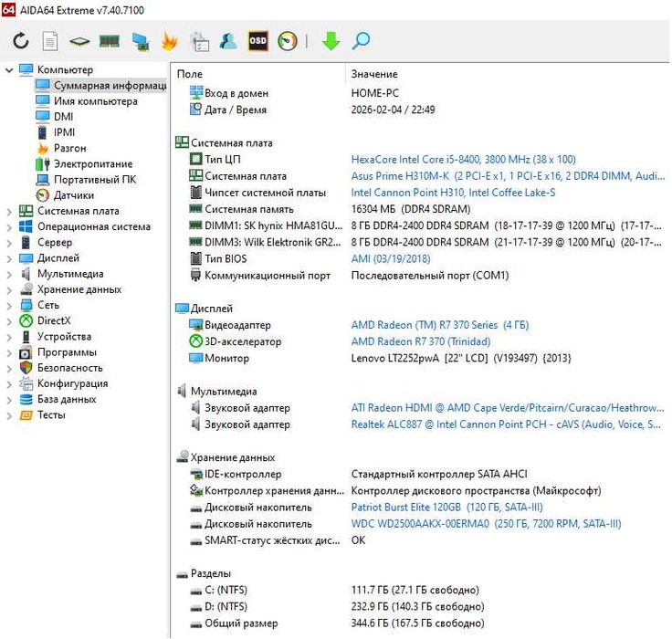The width and height of the screenshot is (672, 639).
Task: Open the Asus Prime H310M-K link
Action: pyautogui.click(x=508, y=176)
